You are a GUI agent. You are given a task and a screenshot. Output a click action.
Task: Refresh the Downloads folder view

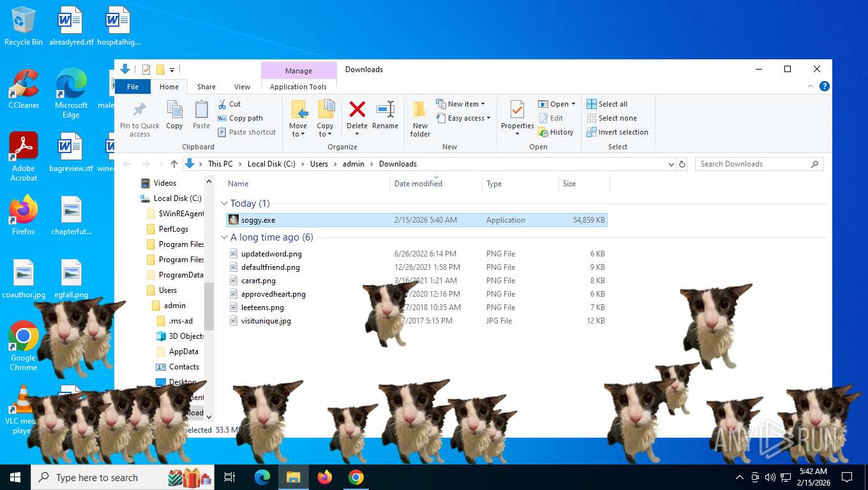[682, 164]
